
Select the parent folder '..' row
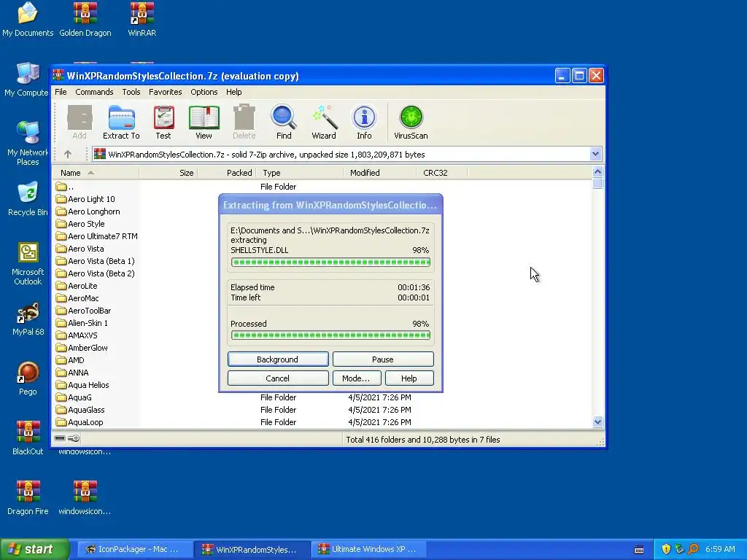[x=322, y=187]
